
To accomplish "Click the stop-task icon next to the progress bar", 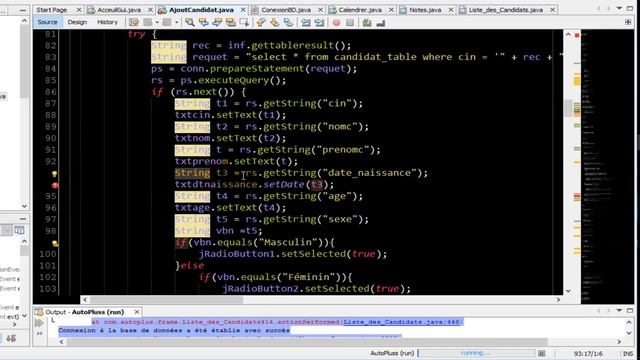I will pyautogui.click(x=542, y=353).
